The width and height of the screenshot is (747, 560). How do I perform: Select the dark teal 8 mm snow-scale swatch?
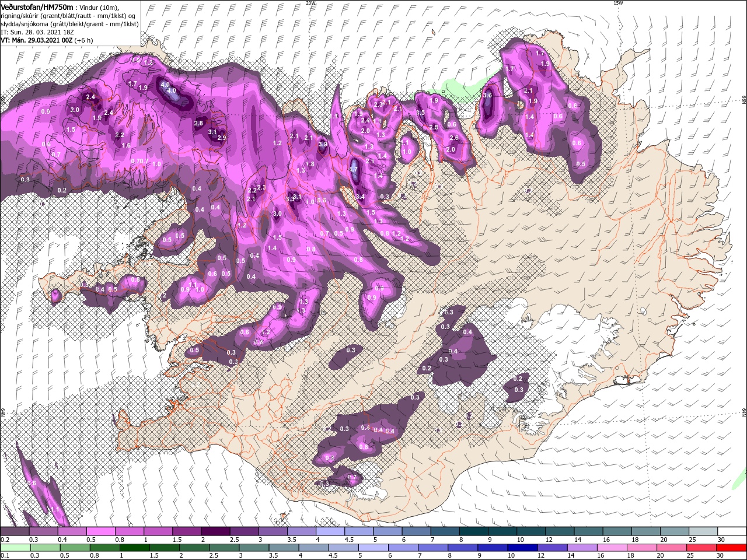click(x=473, y=531)
